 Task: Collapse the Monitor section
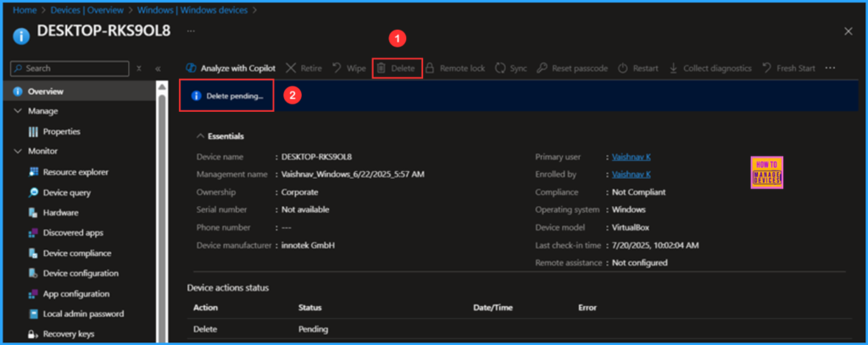(x=17, y=151)
